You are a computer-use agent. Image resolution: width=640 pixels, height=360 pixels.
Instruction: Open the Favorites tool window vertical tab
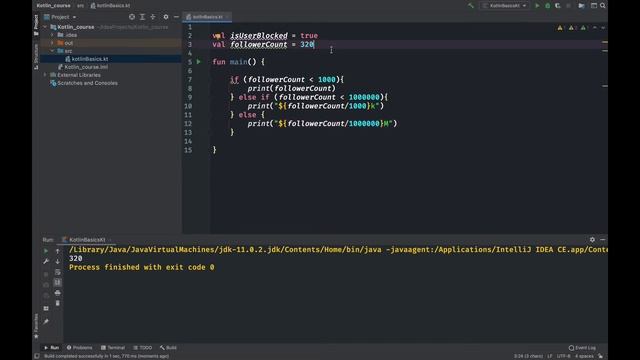click(36, 326)
